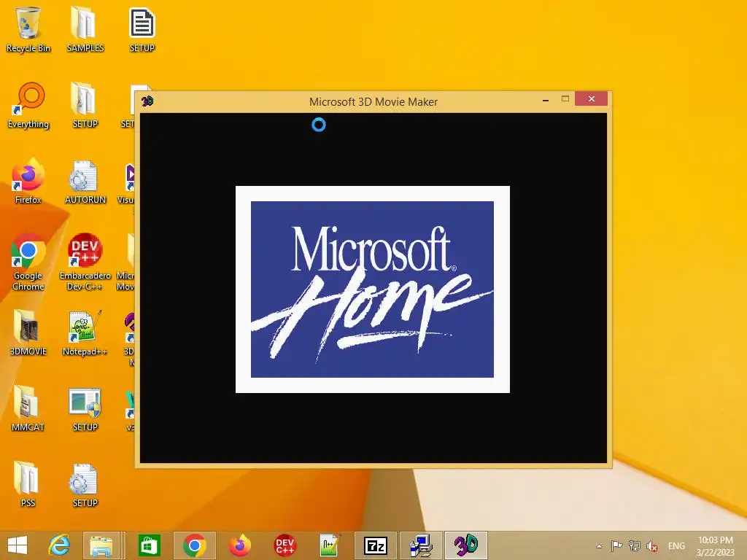
Task: Open Dev-C++ from the taskbar
Action: (x=285, y=545)
